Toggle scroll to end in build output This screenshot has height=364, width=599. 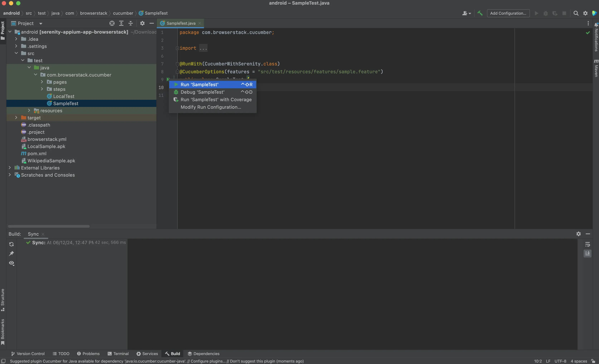pos(587,254)
